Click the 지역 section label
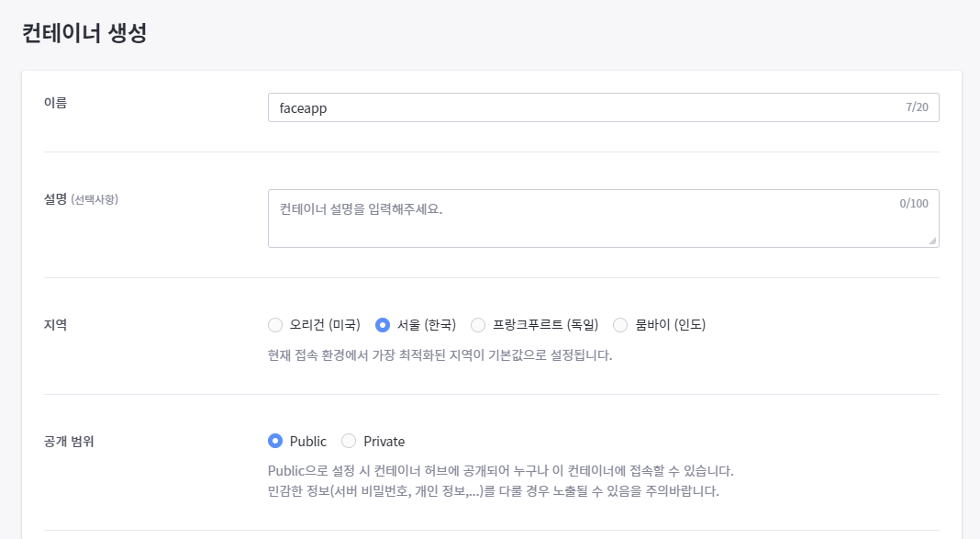This screenshot has height=539, width=980. click(x=55, y=325)
